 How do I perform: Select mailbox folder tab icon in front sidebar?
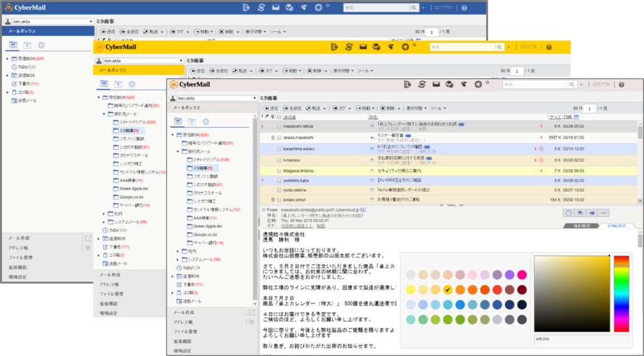tap(178, 121)
